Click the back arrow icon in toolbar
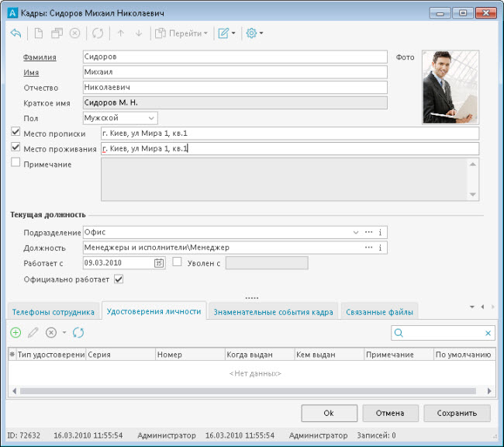 [16, 33]
